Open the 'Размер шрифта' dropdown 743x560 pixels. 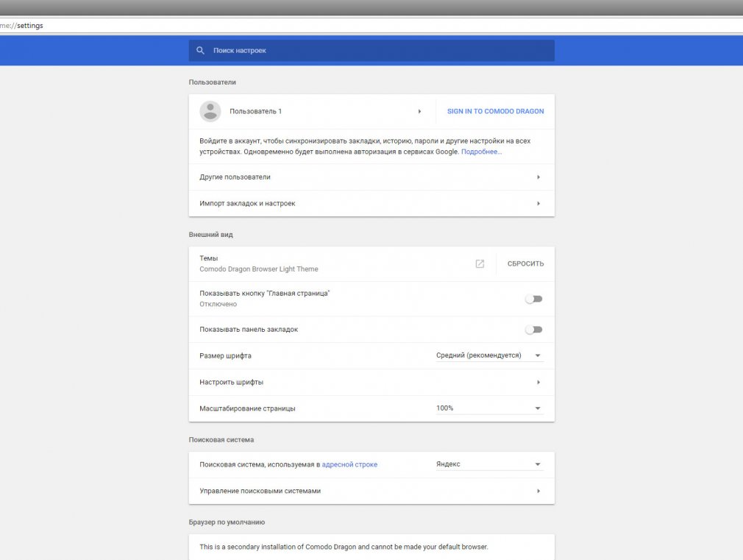tap(489, 355)
